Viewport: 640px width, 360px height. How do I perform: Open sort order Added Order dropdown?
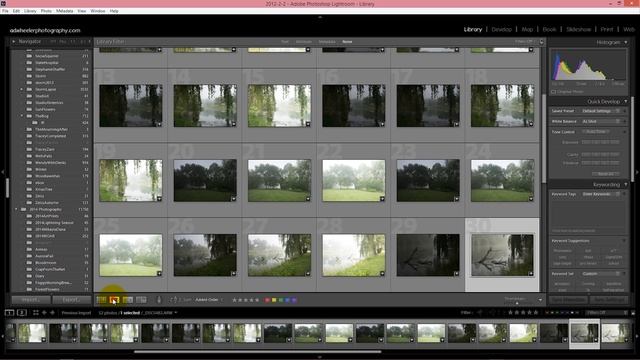click(x=209, y=300)
